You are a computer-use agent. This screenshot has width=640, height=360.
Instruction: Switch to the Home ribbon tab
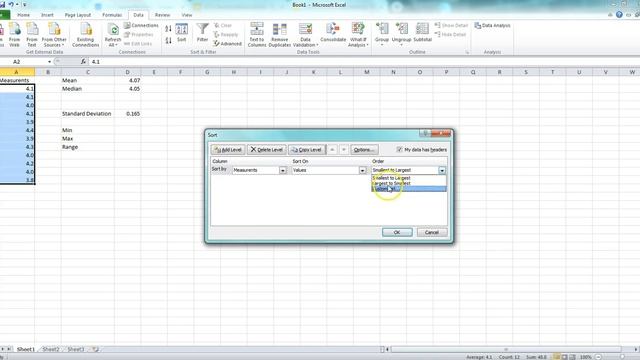click(x=23, y=15)
